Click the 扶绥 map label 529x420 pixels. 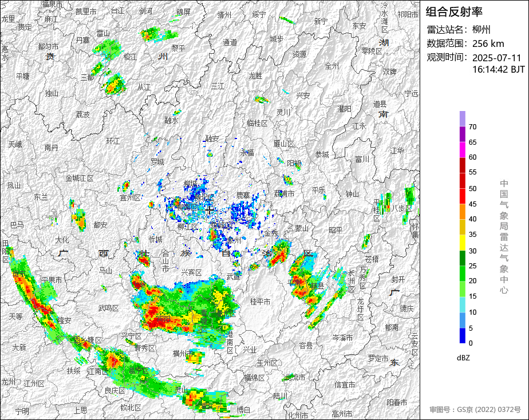tap(73, 371)
